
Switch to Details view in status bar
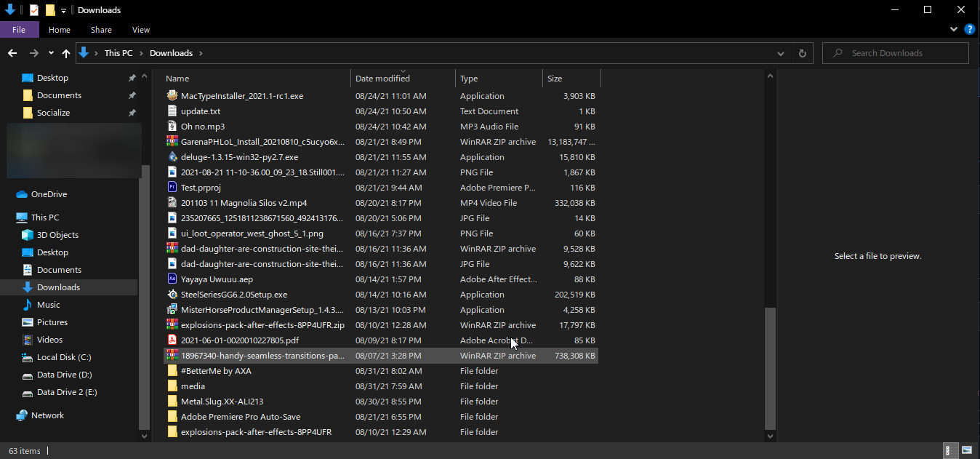pos(950,450)
